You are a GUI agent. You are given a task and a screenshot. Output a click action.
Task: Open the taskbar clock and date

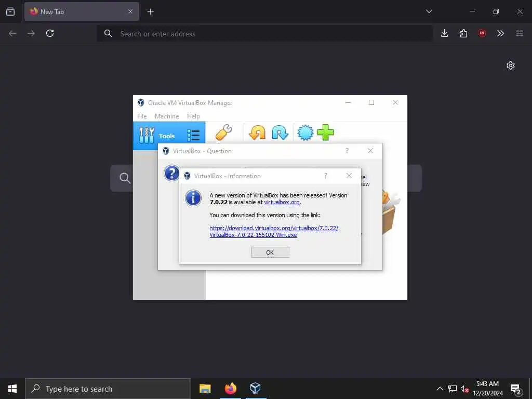tap(488, 389)
